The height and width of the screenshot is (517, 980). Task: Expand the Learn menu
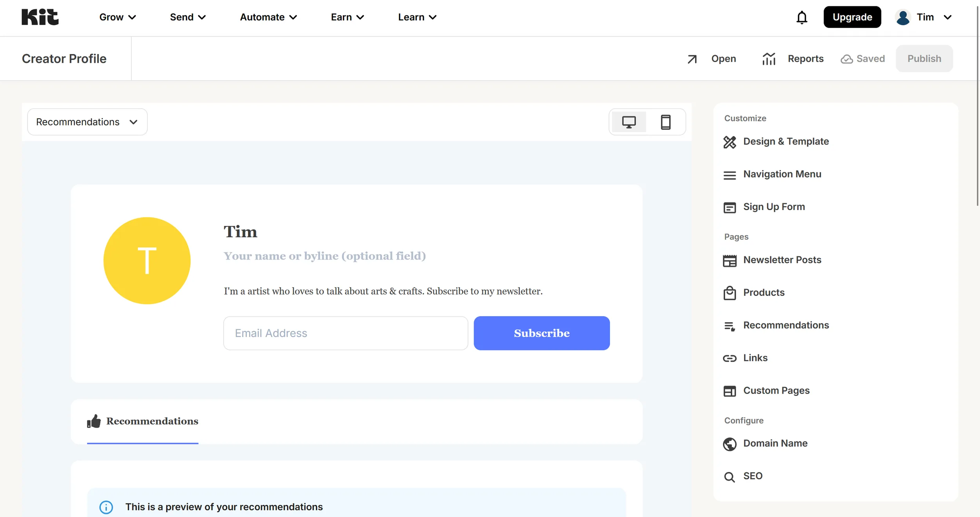[417, 17]
